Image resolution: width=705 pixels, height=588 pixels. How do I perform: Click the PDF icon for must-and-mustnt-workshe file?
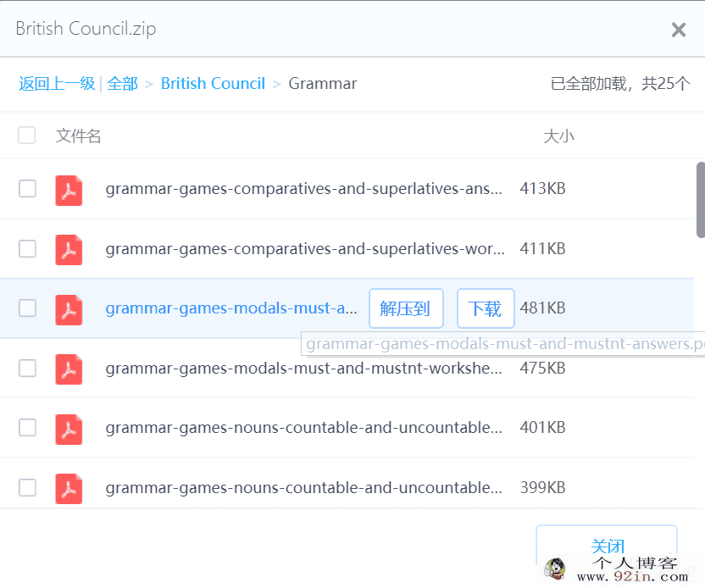pos(69,369)
